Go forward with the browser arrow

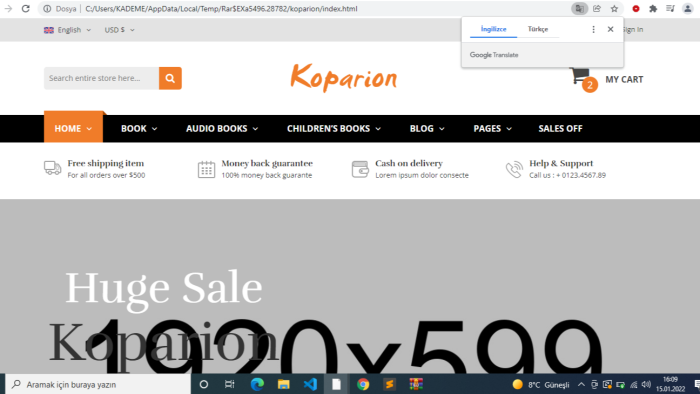[8, 8]
